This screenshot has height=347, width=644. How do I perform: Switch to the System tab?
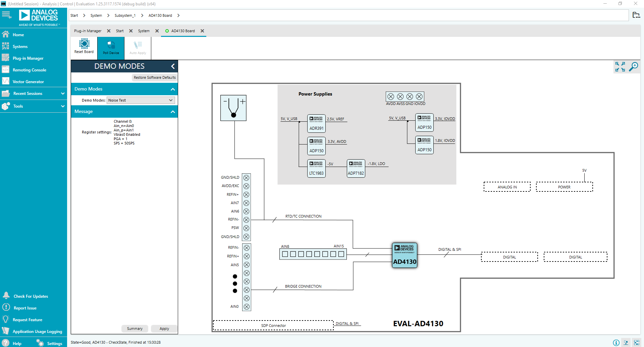(x=144, y=31)
